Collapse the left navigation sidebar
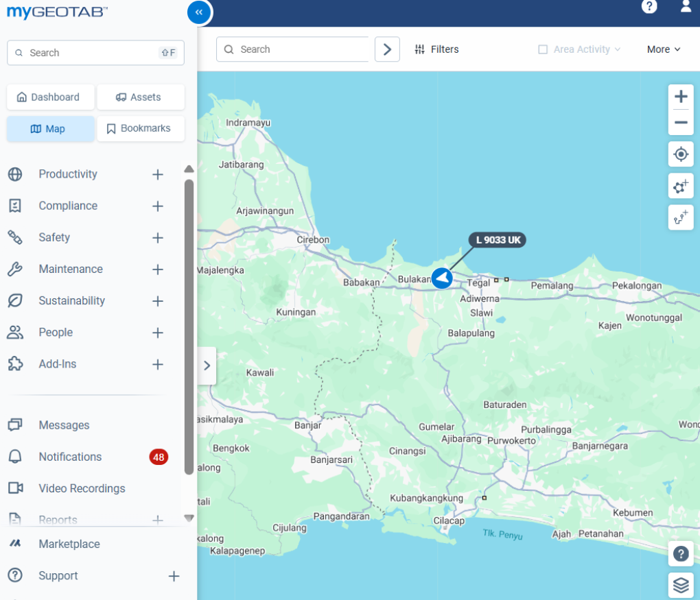The width and height of the screenshot is (700, 600). tap(198, 12)
